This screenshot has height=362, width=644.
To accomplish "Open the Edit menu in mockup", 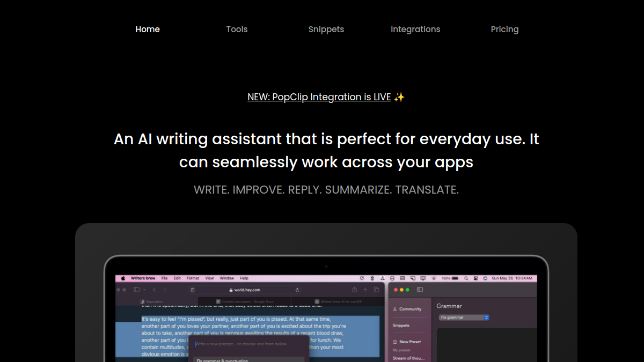I will 177,278.
